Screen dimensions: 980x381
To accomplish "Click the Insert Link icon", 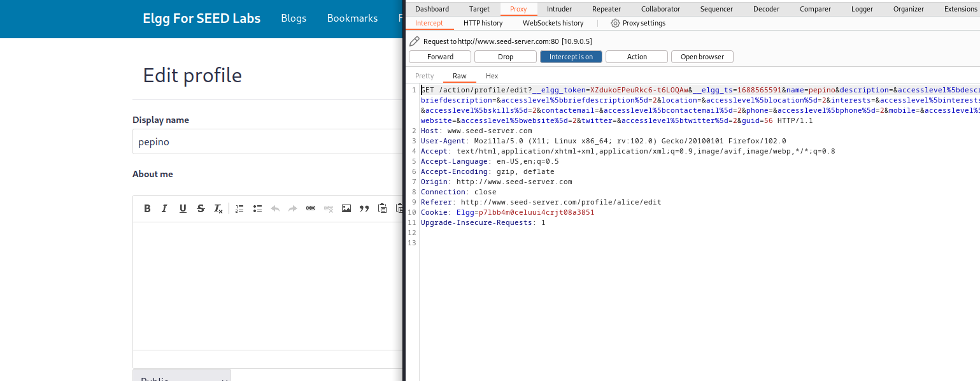I will 311,208.
